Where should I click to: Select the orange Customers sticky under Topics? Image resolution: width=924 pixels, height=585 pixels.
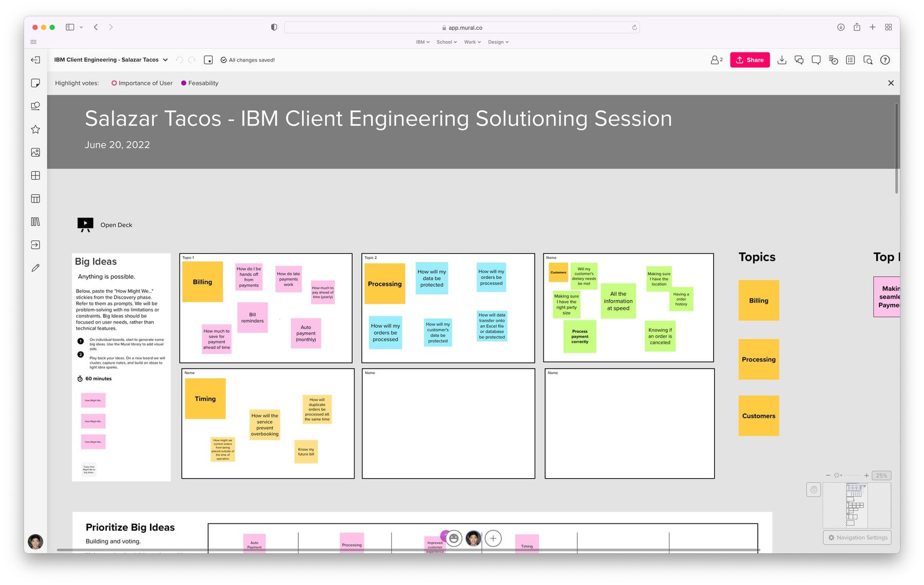click(759, 416)
